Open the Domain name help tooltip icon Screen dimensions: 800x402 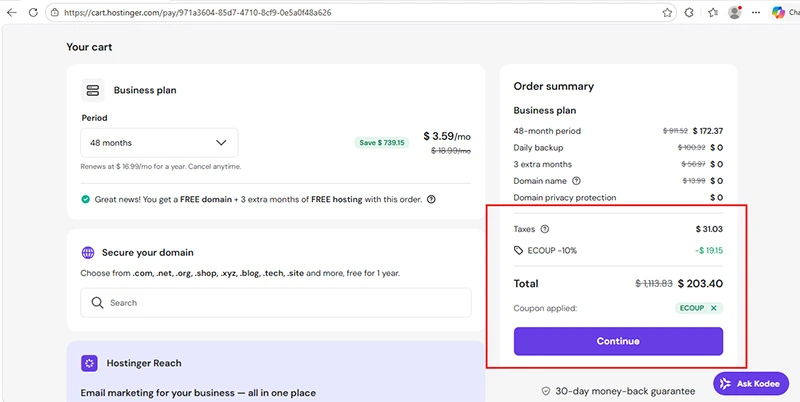pyautogui.click(x=577, y=181)
